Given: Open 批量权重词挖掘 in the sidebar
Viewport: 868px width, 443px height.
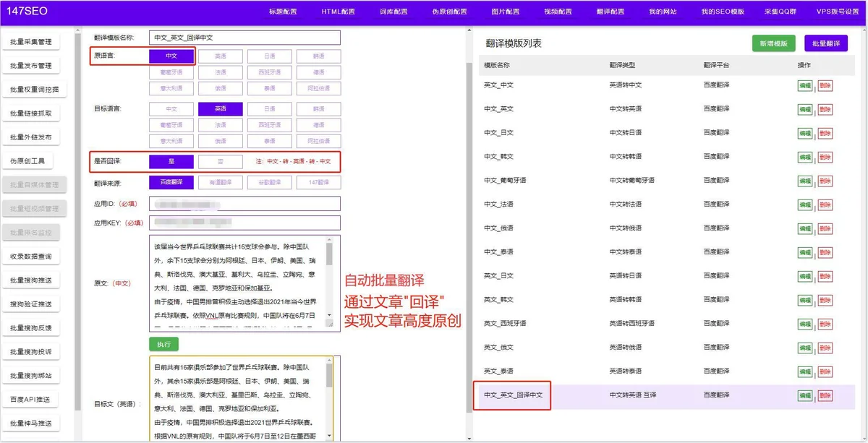Looking at the screenshot, I should tap(34, 90).
